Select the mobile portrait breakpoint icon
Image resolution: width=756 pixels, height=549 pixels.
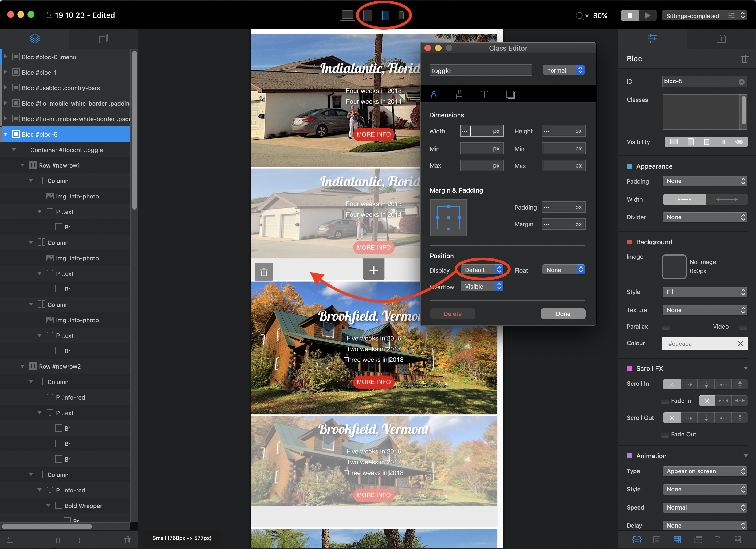point(401,15)
